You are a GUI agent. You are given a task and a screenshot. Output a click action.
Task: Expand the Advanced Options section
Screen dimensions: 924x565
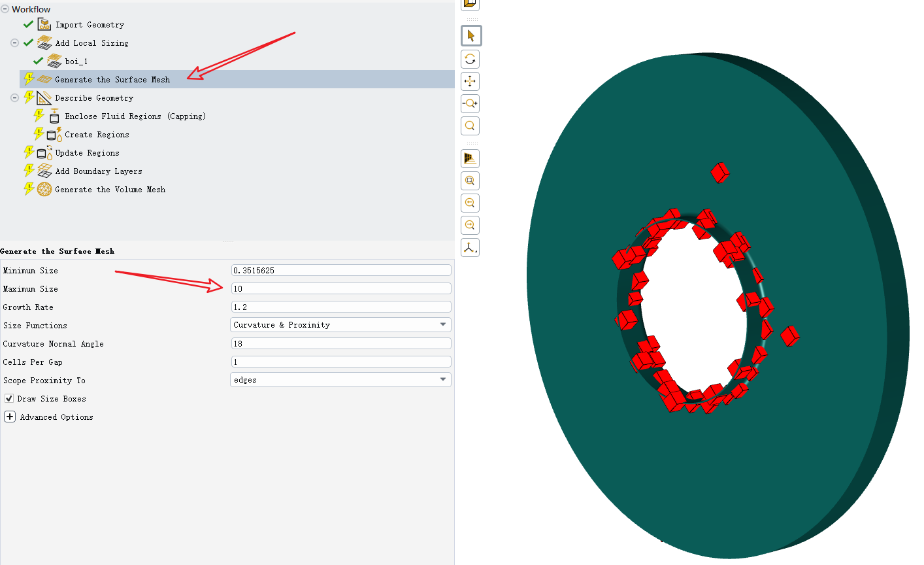(10, 417)
